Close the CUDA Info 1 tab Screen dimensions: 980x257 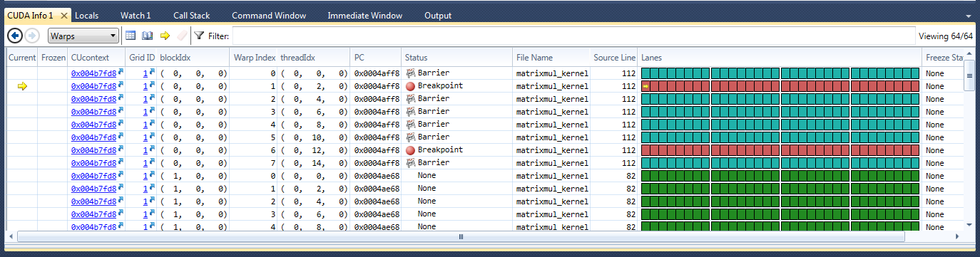(x=64, y=15)
